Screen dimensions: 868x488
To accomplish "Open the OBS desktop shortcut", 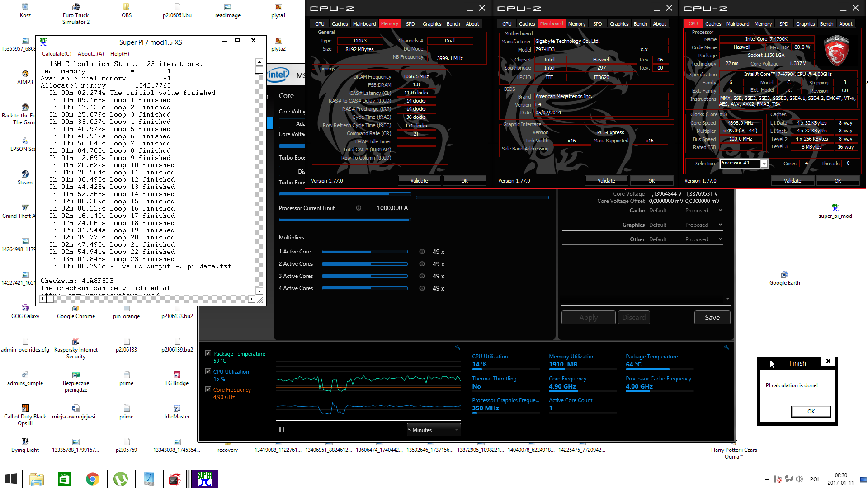I will [127, 10].
